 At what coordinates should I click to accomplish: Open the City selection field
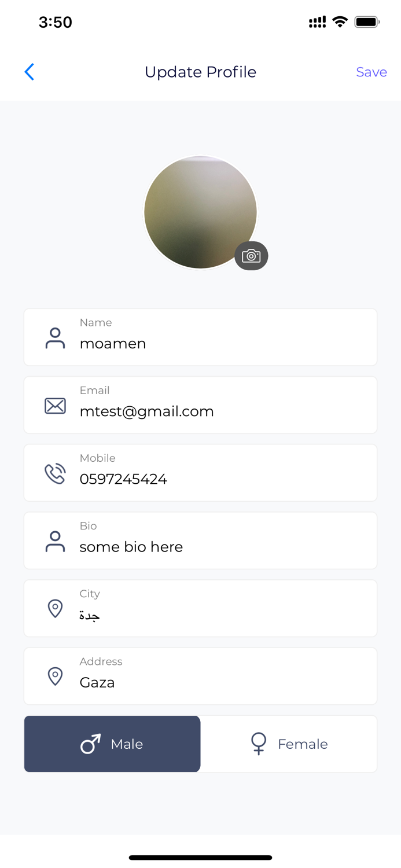point(200,609)
